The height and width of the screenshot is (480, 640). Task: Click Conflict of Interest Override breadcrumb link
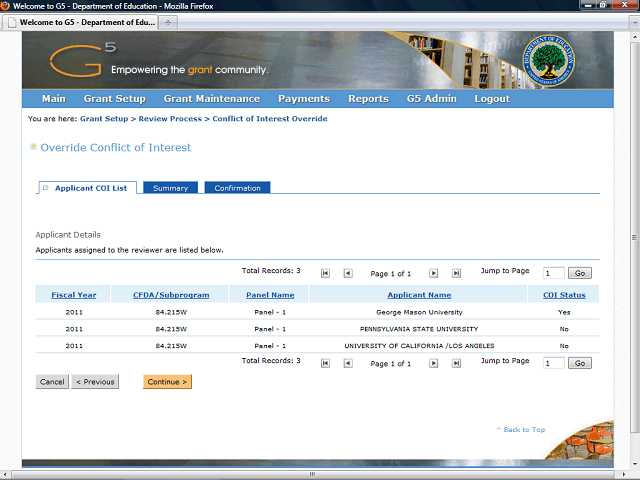(x=270, y=119)
